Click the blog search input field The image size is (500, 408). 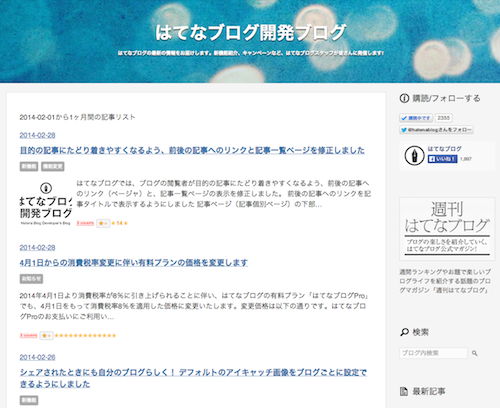(433, 353)
